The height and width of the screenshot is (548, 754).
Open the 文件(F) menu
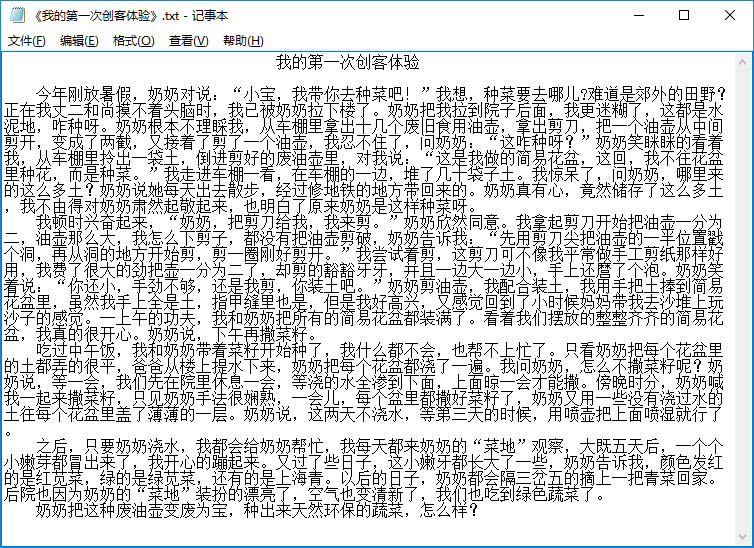(x=26, y=41)
